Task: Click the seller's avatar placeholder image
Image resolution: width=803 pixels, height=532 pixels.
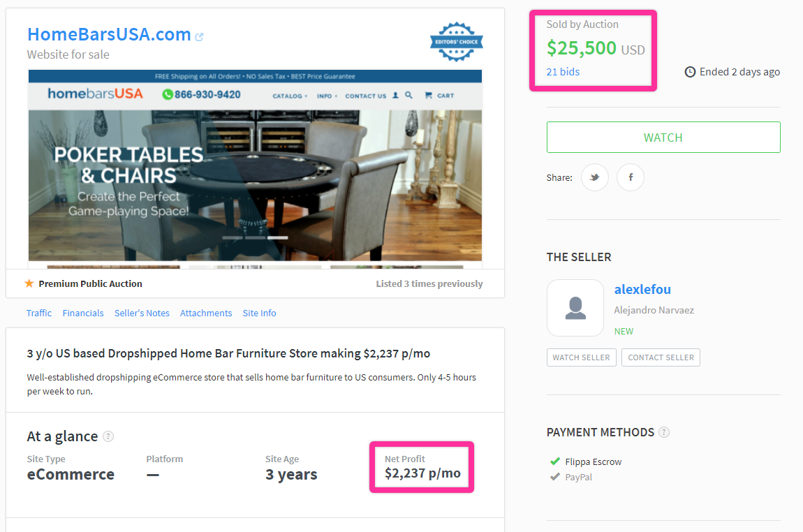Action: pos(575,308)
